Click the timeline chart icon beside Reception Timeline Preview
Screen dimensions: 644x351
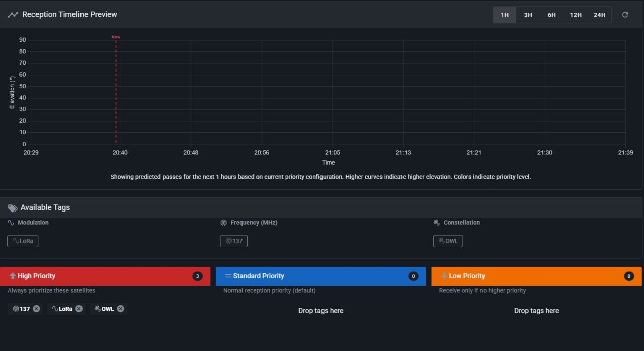pyautogui.click(x=13, y=15)
